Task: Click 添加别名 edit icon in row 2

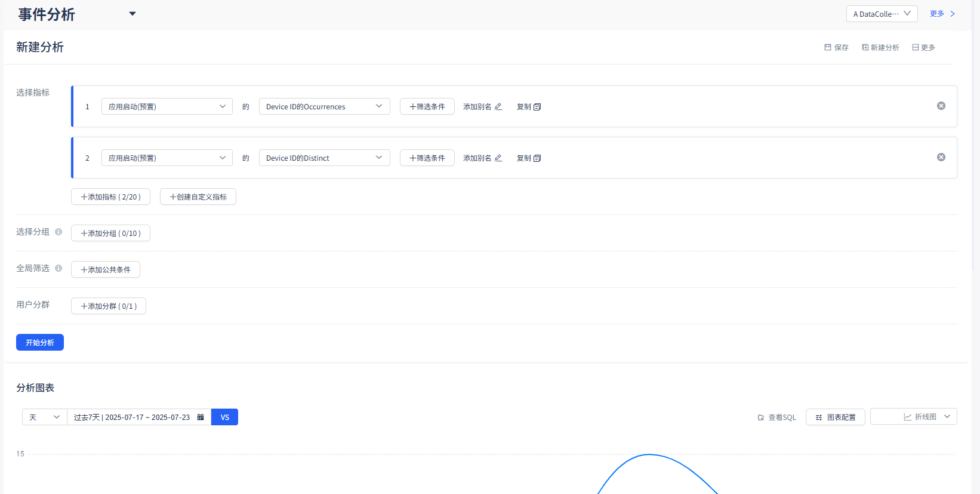Action: pyautogui.click(x=498, y=158)
